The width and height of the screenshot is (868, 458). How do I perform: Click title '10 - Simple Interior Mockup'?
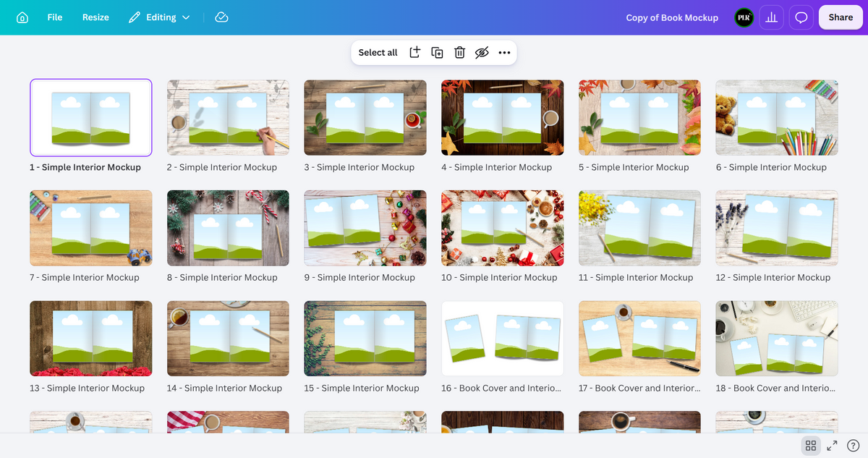click(x=499, y=277)
